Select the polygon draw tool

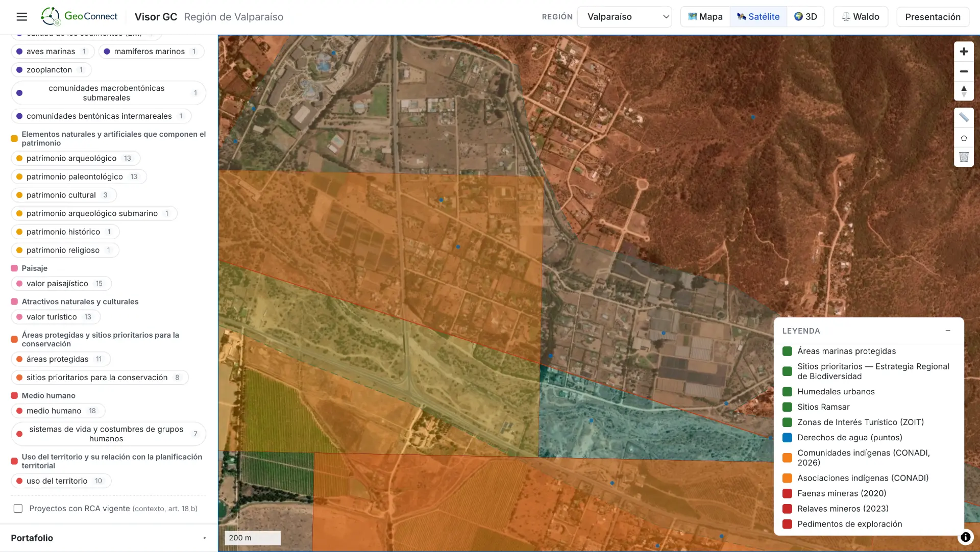(964, 138)
